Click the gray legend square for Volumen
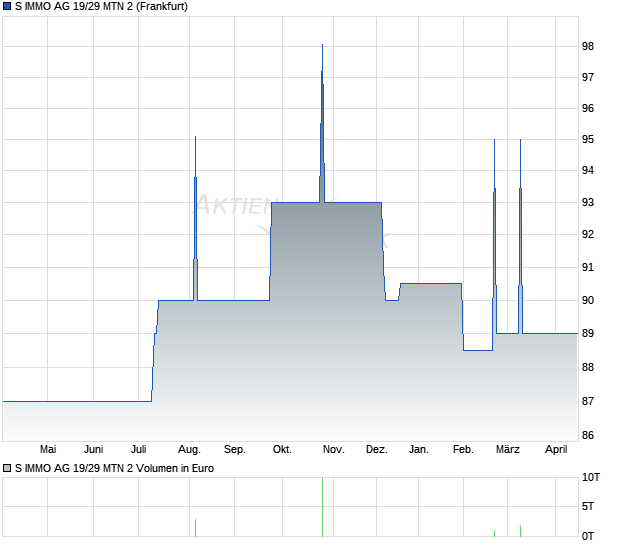 point(7,468)
